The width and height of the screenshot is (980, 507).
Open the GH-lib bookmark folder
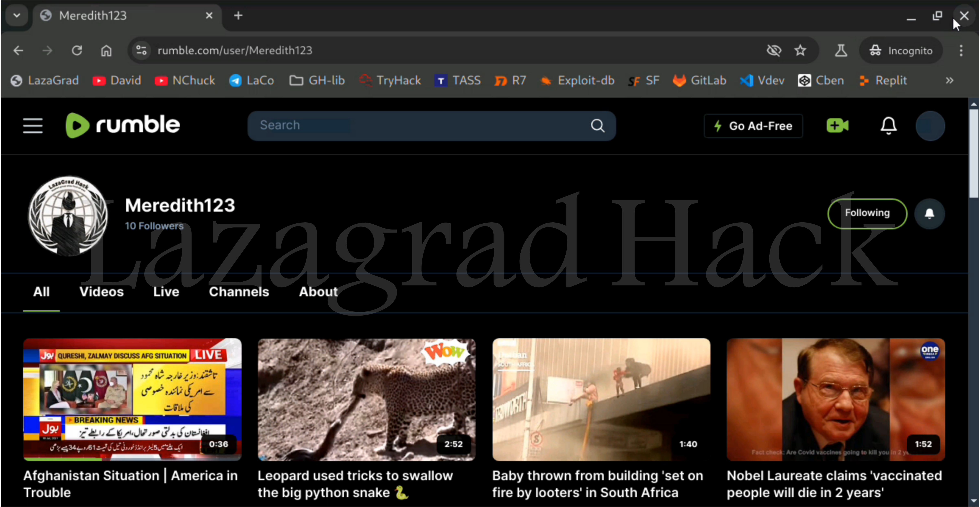pos(317,80)
